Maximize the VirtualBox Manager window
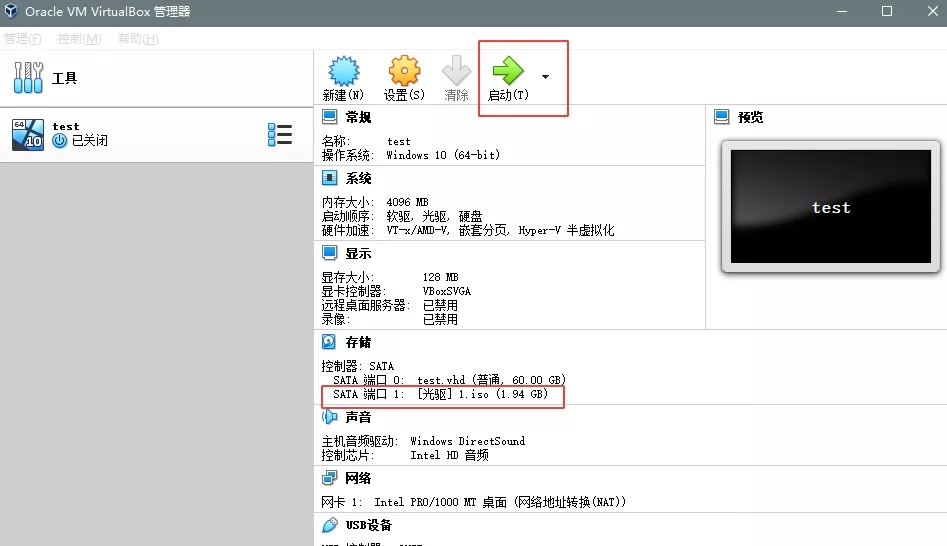Image resolution: width=947 pixels, height=546 pixels. 887,11
